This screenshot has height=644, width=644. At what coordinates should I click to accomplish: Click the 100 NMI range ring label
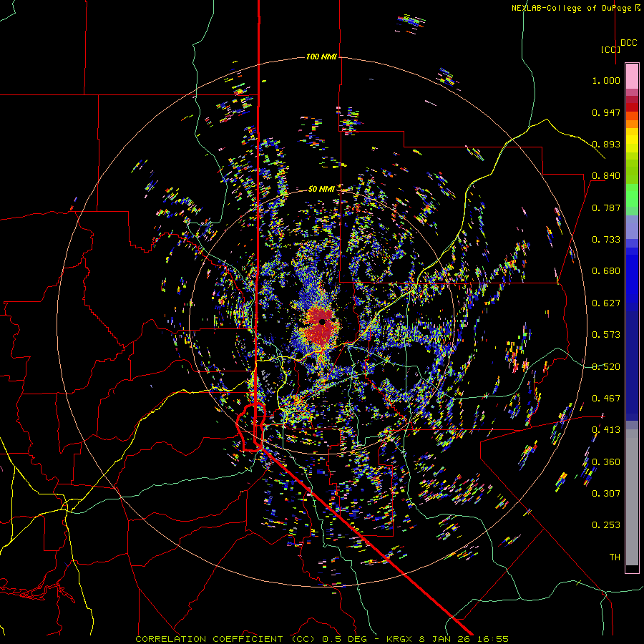321,57
